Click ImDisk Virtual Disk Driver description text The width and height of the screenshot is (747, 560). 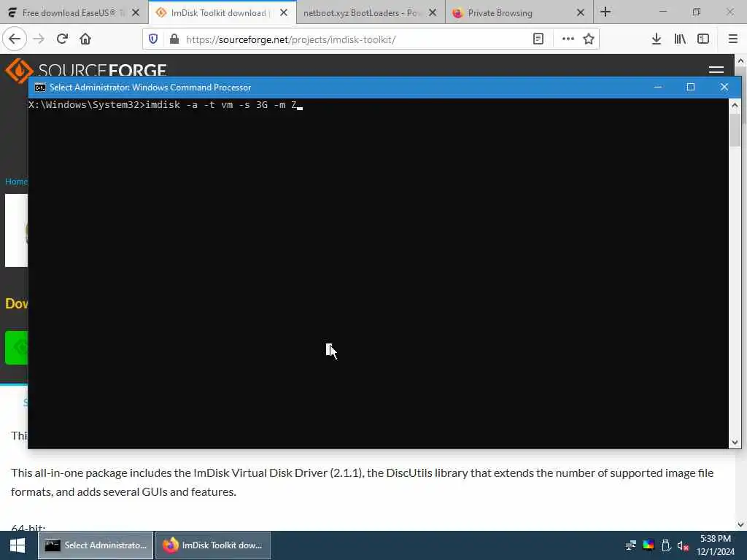tap(362, 483)
